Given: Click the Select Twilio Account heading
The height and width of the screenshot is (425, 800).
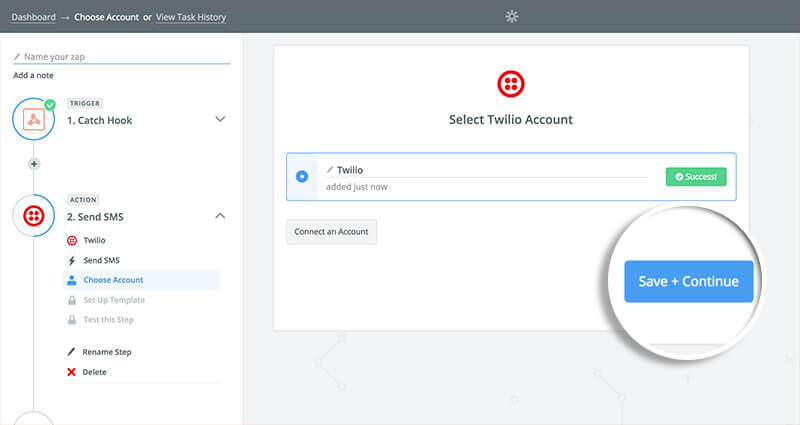Looking at the screenshot, I should (x=511, y=119).
